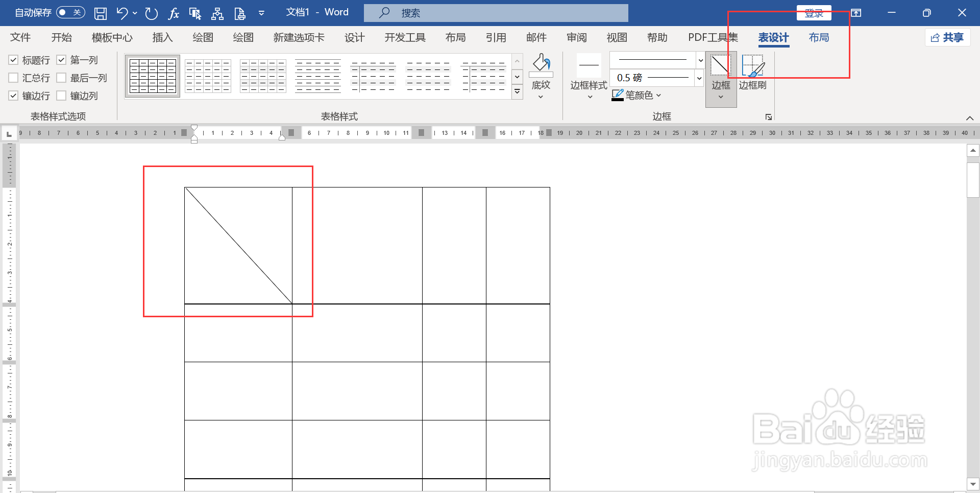This screenshot has width=980, height=493.
Task: Open the 边框 borders dropdown arrow
Action: coord(721,97)
